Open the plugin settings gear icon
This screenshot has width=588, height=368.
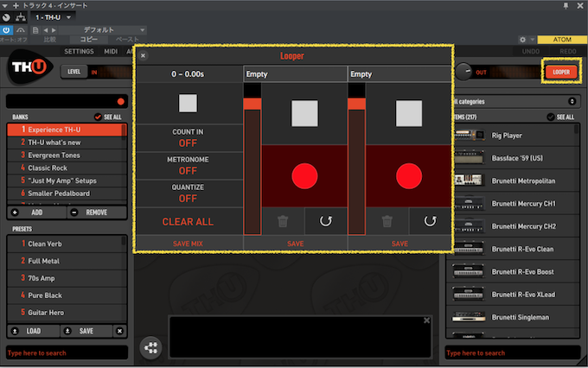pos(522,40)
